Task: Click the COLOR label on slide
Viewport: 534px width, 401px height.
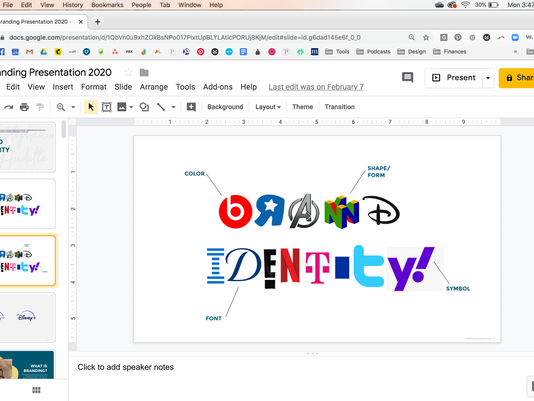Action: 194,174
